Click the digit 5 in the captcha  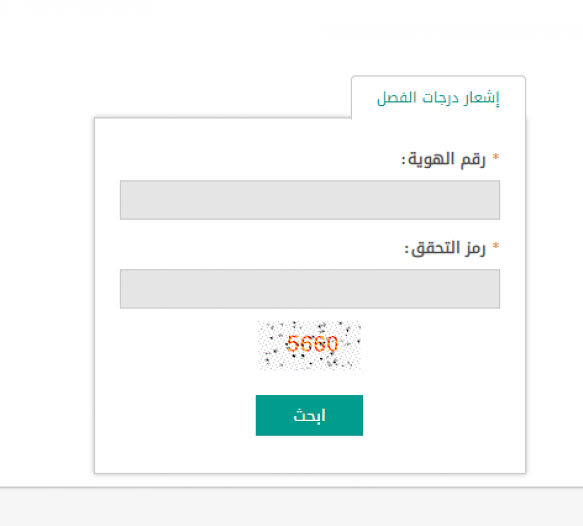tap(293, 343)
